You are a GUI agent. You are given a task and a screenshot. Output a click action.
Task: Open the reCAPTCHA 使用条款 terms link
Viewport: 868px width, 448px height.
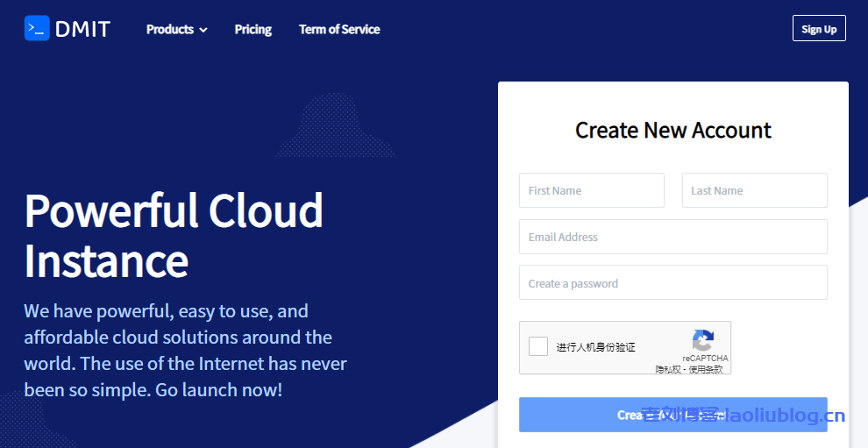[706, 369]
